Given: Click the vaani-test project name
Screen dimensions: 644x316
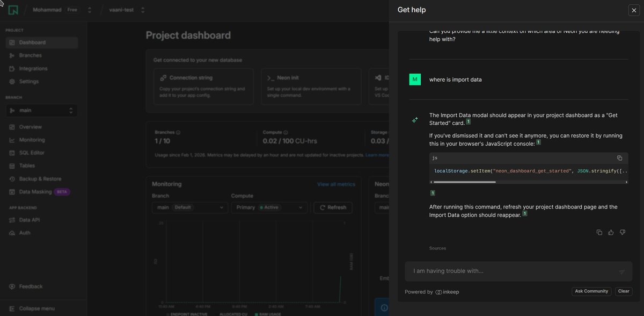Looking at the screenshot, I should click(121, 10).
